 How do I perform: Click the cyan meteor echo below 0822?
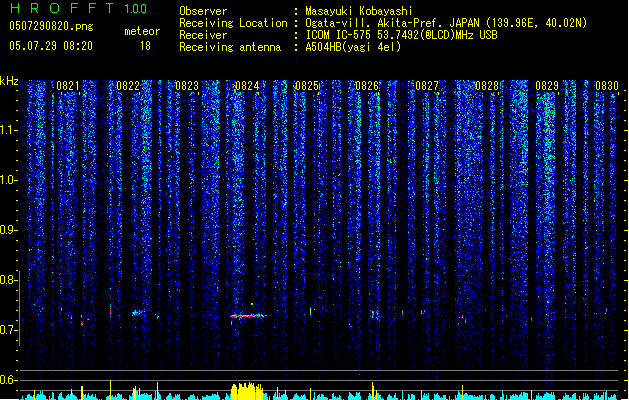137,313
